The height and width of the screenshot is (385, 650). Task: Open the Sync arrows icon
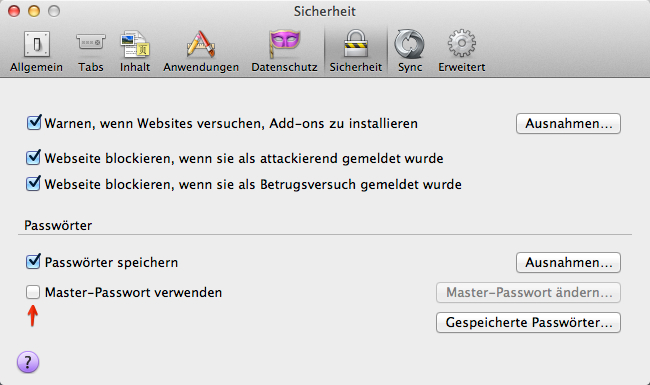410,44
